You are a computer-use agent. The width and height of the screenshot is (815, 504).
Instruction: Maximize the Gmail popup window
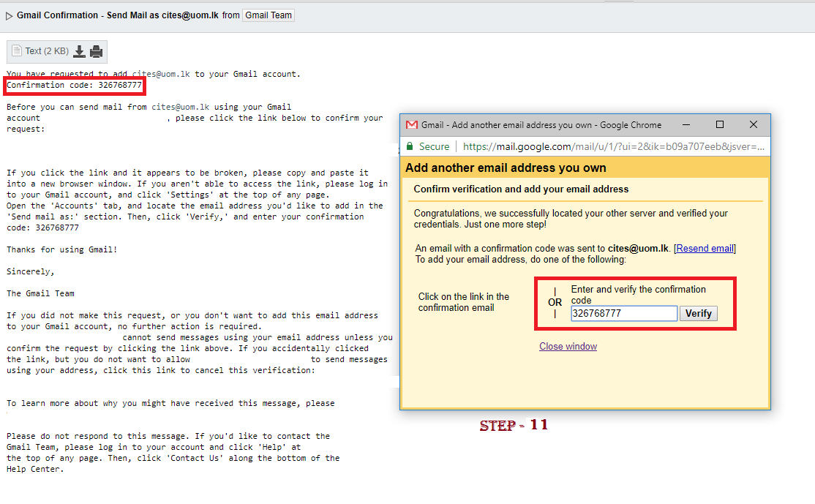(720, 124)
